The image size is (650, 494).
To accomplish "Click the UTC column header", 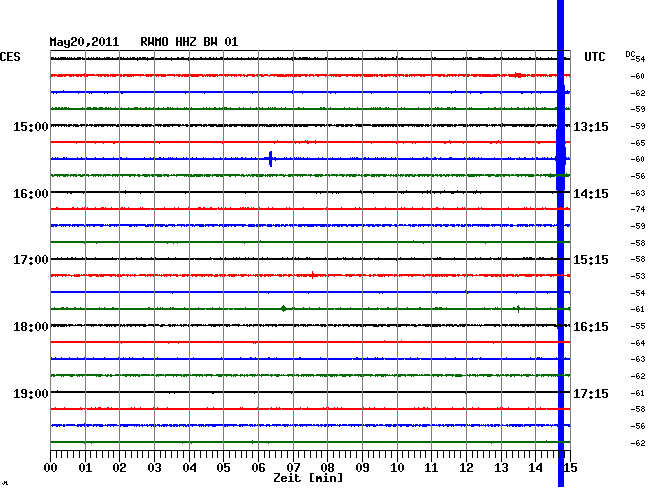I will [x=594, y=57].
